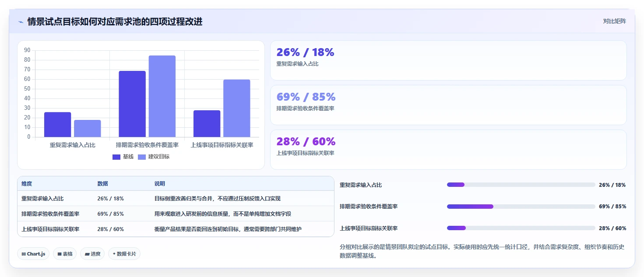Click the 基线 bar for 排期需求验收条件覆盖率
Screen dimensions: 644x277
pyautogui.click(x=132, y=104)
